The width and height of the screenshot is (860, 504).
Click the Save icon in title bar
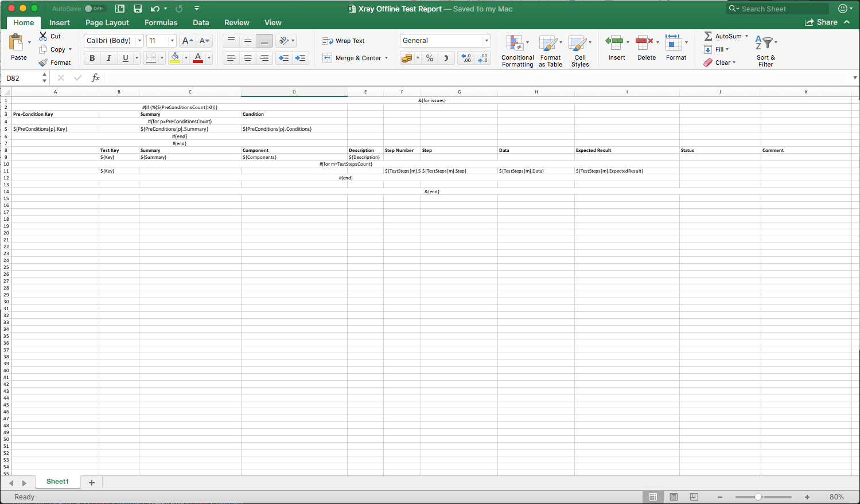coord(138,9)
